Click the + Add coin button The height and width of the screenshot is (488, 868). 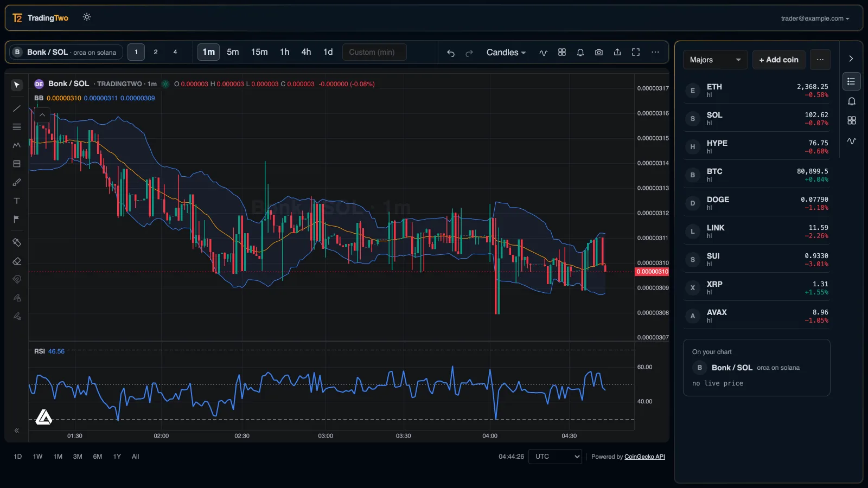[x=778, y=60]
